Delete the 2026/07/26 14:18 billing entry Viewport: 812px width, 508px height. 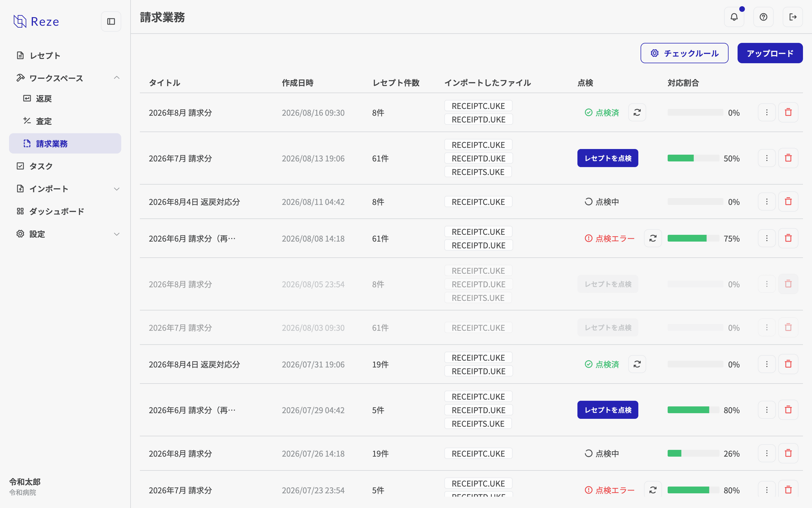click(x=788, y=454)
